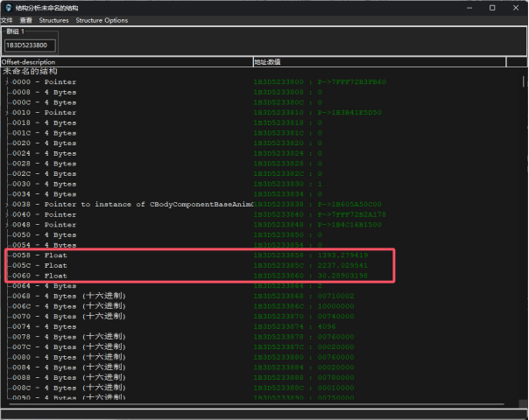Click the address field containing 1B3D5233800
529x420 pixels.
point(31,45)
